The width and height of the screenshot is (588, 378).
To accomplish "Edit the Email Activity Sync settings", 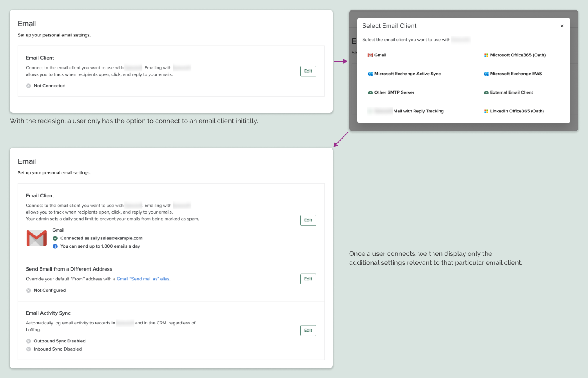I will pyautogui.click(x=308, y=330).
